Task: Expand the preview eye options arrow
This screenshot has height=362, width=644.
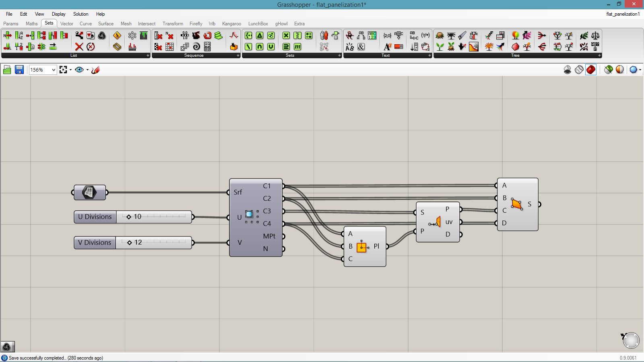Action: click(x=87, y=70)
